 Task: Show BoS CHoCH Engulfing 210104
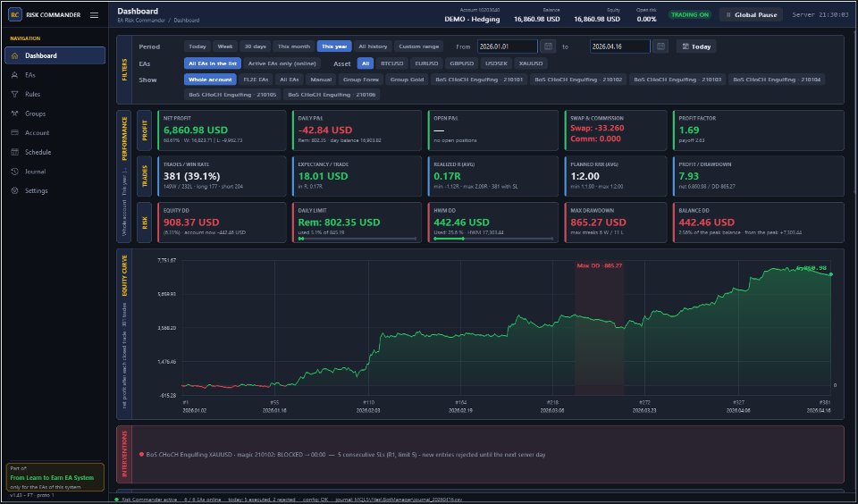point(777,80)
